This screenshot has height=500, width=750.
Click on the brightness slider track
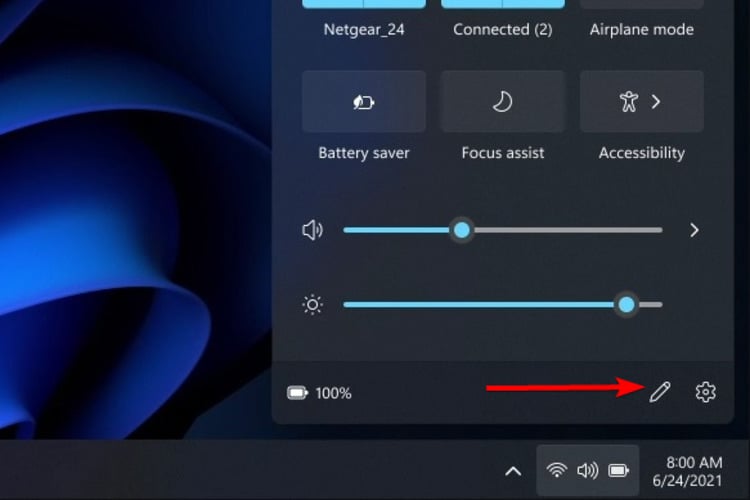point(503,305)
